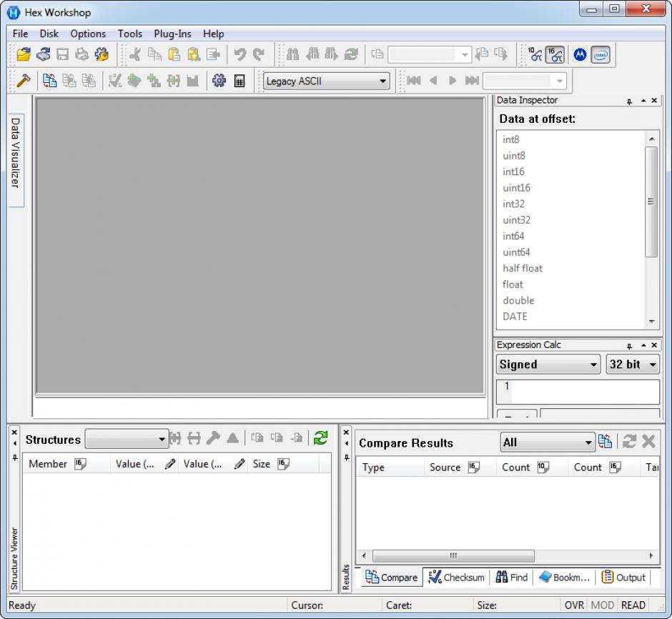Image resolution: width=672 pixels, height=619 pixels.
Task: Switch to the Compare results tab
Action: (x=391, y=578)
